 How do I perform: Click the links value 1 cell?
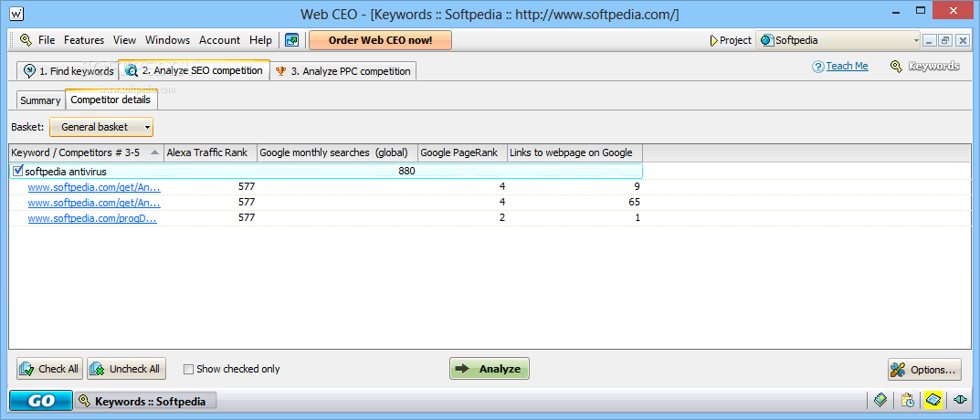click(637, 218)
